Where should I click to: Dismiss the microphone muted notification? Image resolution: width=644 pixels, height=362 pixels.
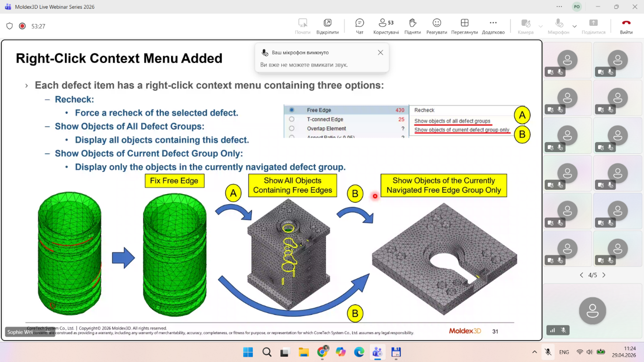click(x=380, y=52)
